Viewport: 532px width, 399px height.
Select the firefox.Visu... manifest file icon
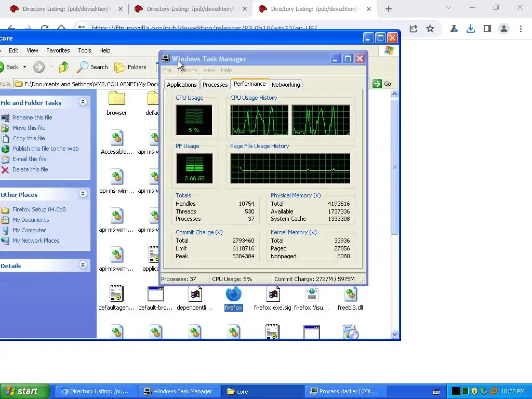pyautogui.click(x=312, y=295)
